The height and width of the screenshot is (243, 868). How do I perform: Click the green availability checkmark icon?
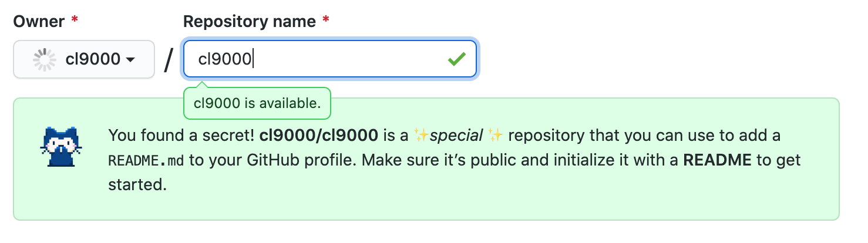[x=456, y=59]
